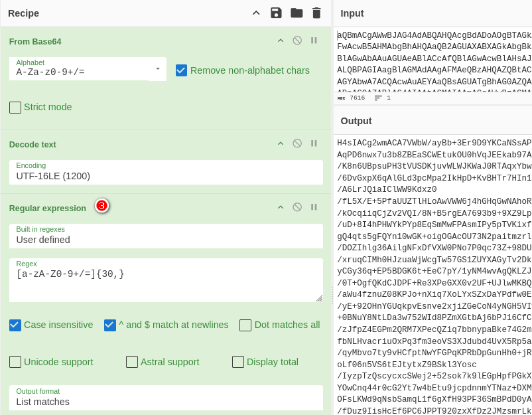This screenshot has width=532, height=415.
Task: Click the Output pane heading
Action: 356,121
